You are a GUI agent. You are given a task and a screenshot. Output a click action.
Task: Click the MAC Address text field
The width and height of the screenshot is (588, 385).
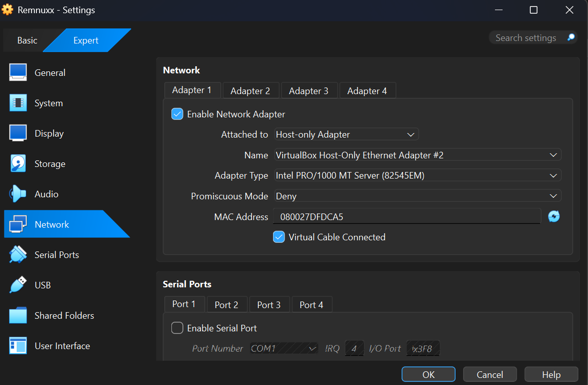(x=407, y=217)
